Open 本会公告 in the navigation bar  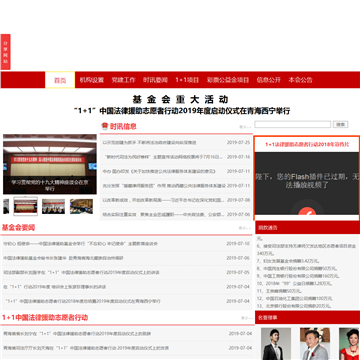pos(301,80)
